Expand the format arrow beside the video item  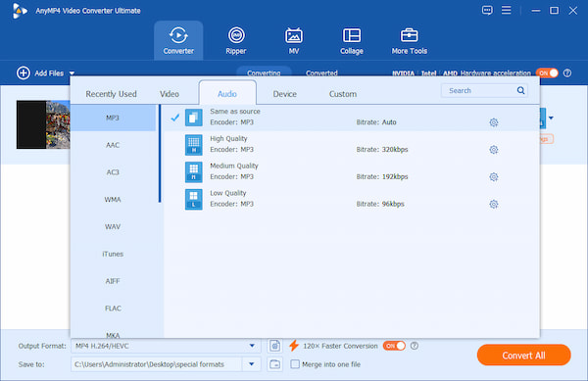(x=551, y=118)
